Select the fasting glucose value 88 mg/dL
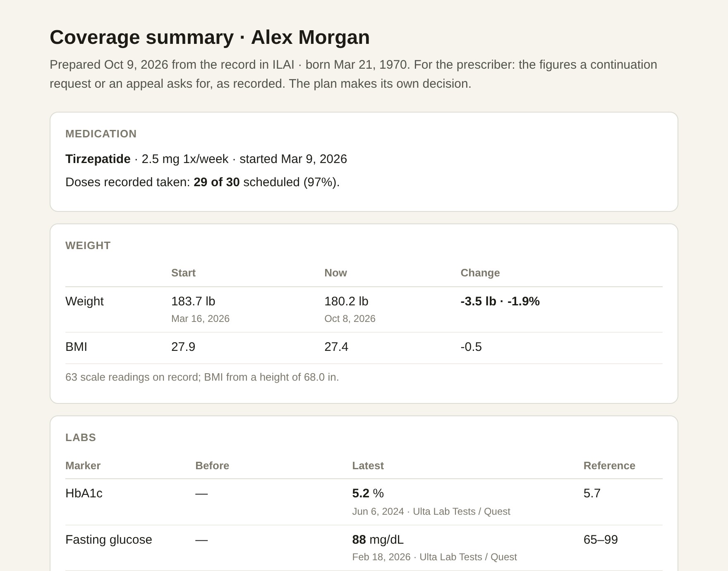728x571 pixels. pos(378,540)
